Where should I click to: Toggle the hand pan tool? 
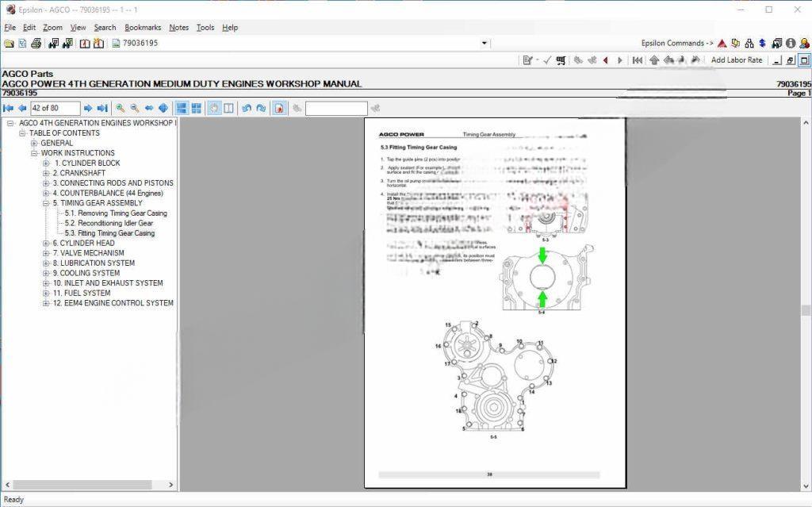click(214, 108)
